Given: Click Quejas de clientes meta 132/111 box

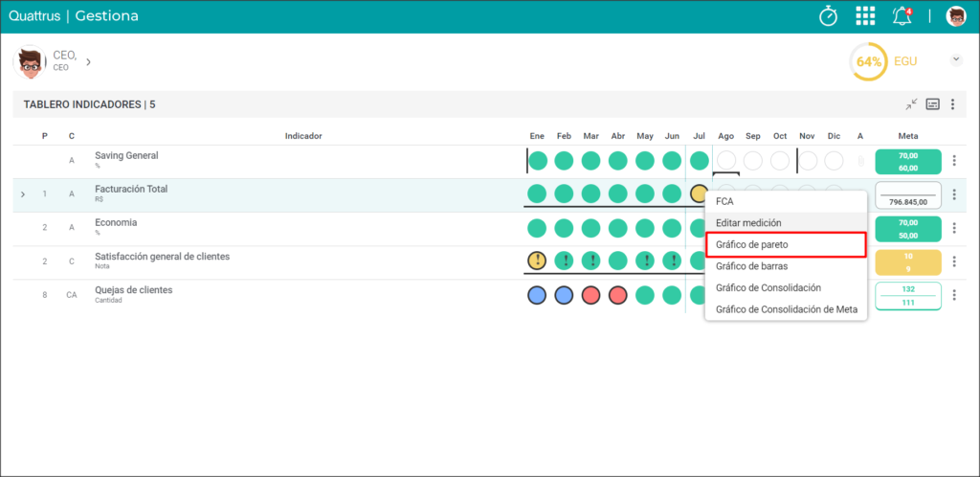Looking at the screenshot, I should [x=908, y=296].
